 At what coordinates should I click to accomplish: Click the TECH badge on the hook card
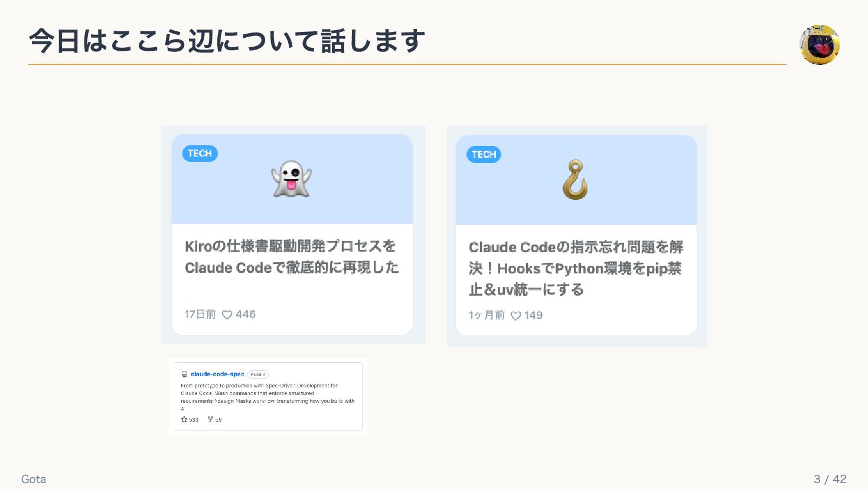pyautogui.click(x=484, y=155)
